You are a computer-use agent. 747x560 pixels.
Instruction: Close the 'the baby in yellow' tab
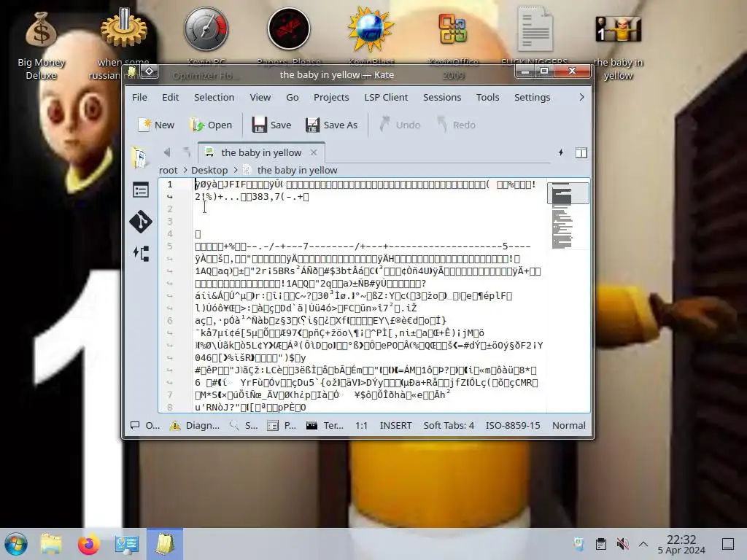[314, 152]
